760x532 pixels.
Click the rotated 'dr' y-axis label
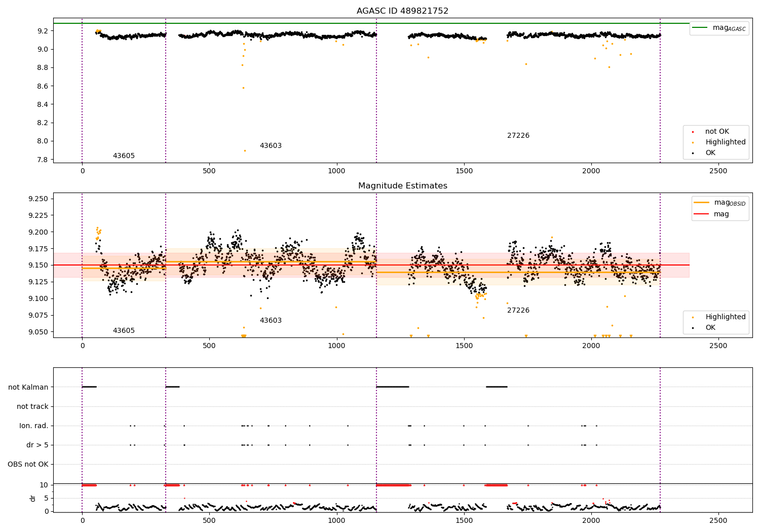pyautogui.click(x=33, y=498)
